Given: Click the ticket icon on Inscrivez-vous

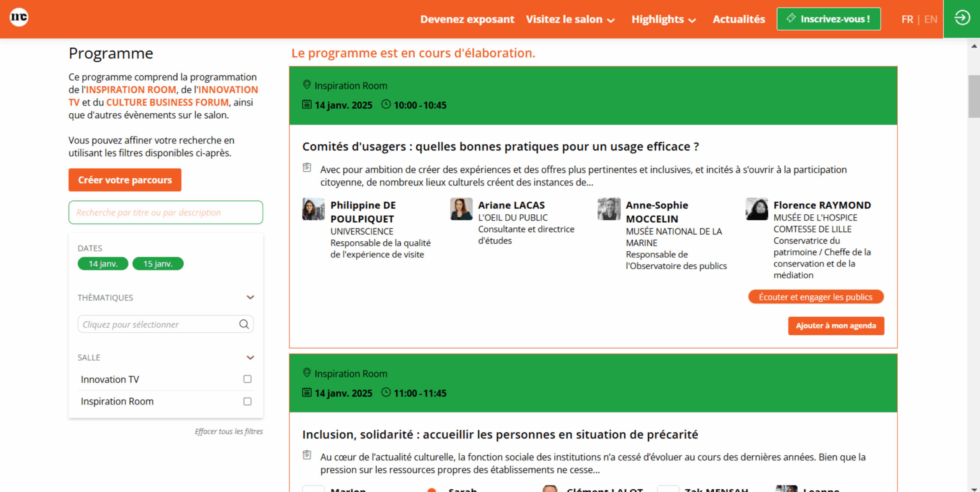Looking at the screenshot, I should click(x=791, y=18).
